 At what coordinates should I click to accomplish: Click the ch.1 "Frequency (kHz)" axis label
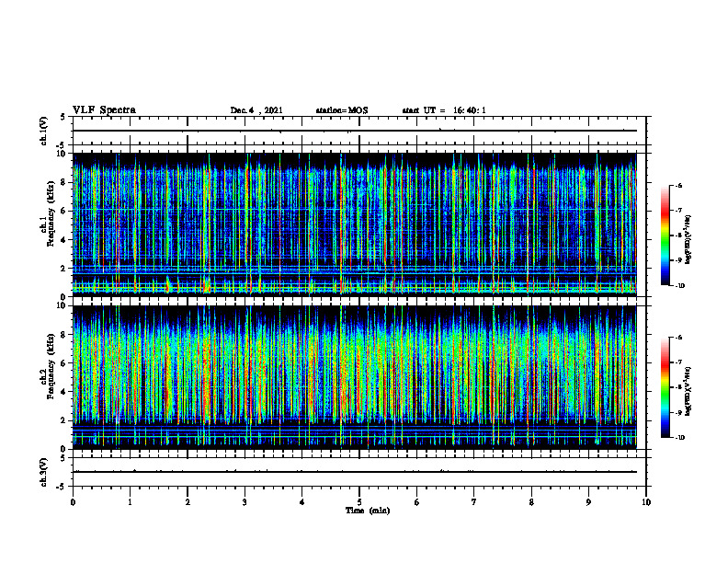pyautogui.click(x=51, y=213)
